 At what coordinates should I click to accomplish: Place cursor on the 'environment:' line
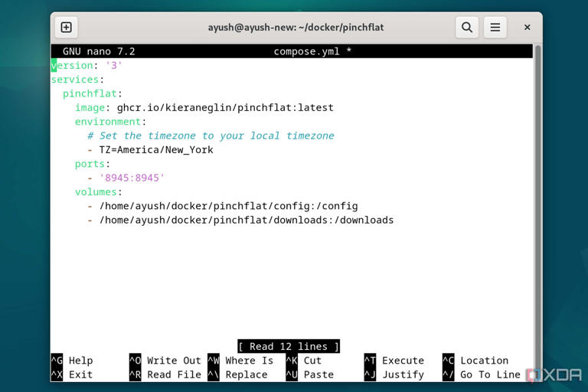pyautogui.click(x=110, y=122)
